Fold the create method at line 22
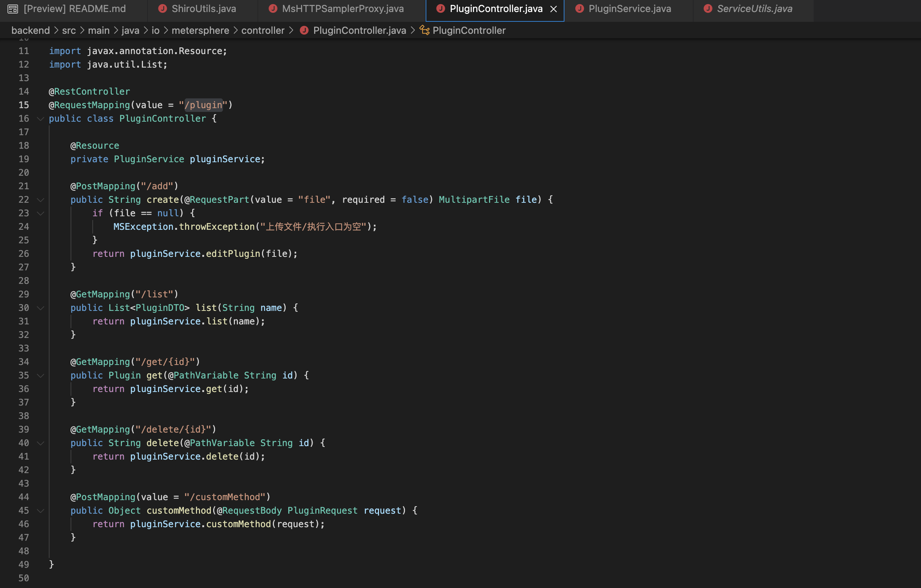921x588 pixels. tap(41, 200)
